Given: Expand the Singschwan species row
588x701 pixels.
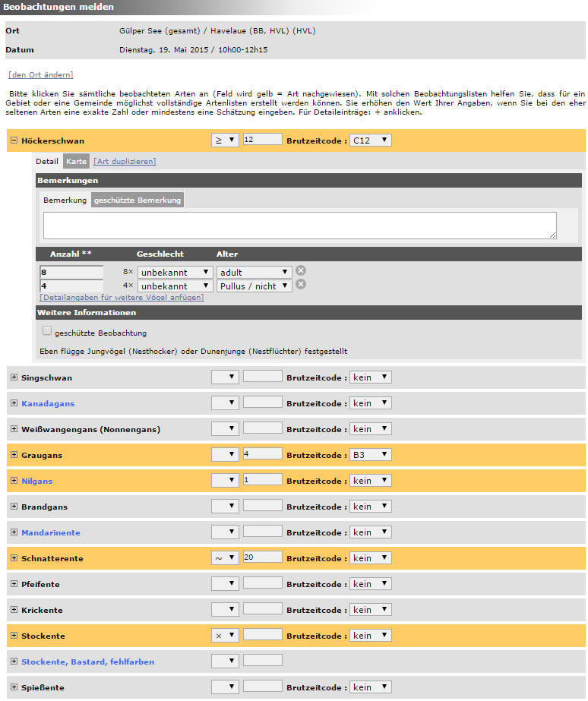Looking at the screenshot, I should pyautogui.click(x=14, y=377).
